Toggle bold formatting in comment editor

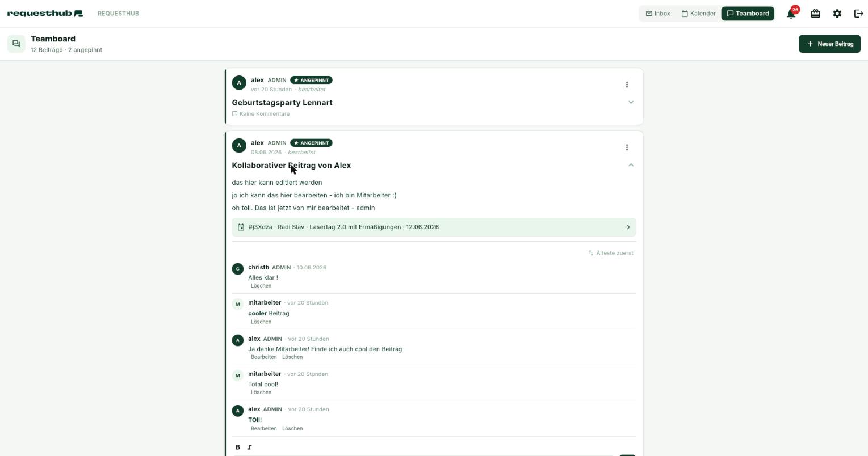pos(238,447)
